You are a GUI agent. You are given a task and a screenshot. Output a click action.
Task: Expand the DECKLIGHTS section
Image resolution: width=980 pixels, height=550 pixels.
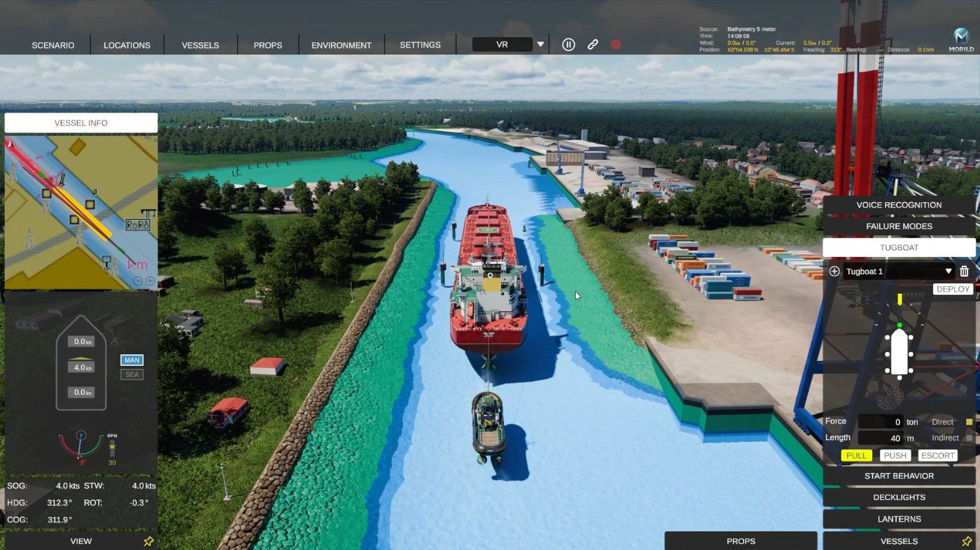899,497
